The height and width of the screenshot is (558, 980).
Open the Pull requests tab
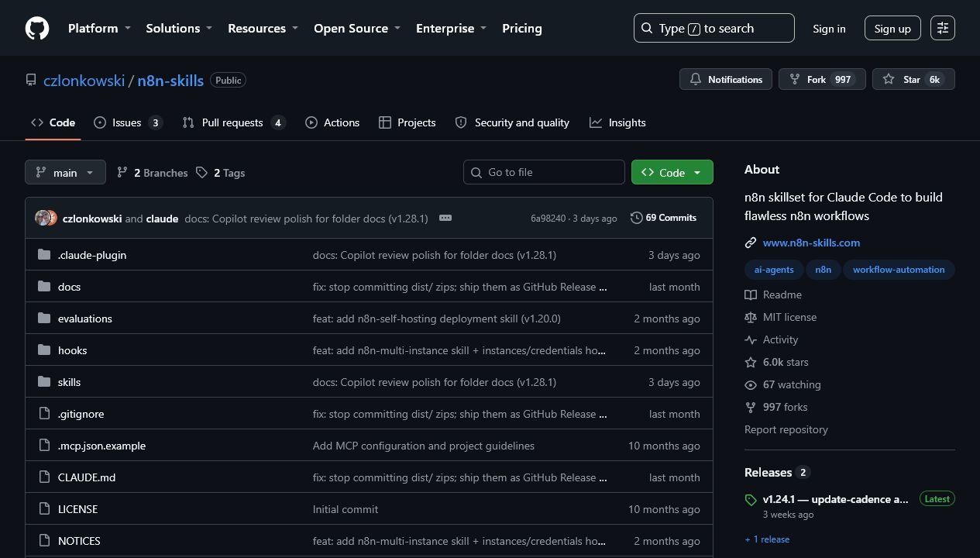tap(234, 122)
